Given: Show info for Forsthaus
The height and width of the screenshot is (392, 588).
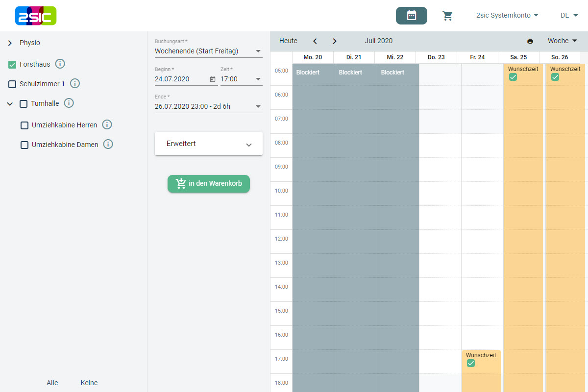Looking at the screenshot, I should point(60,64).
